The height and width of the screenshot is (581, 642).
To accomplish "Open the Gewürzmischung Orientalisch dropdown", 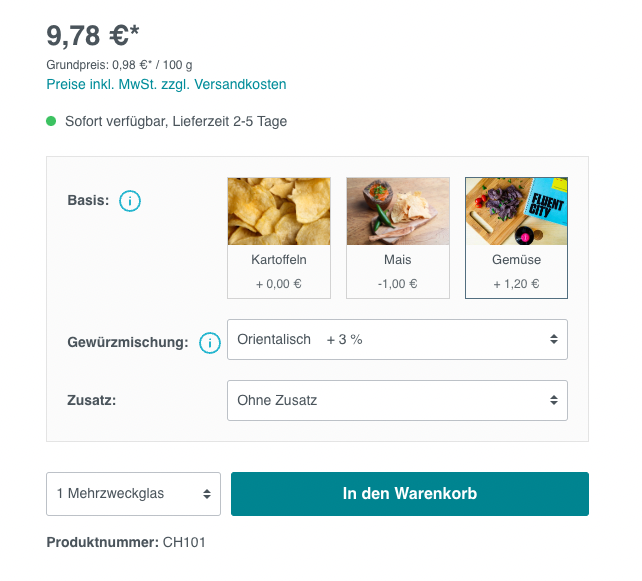I will coord(397,339).
